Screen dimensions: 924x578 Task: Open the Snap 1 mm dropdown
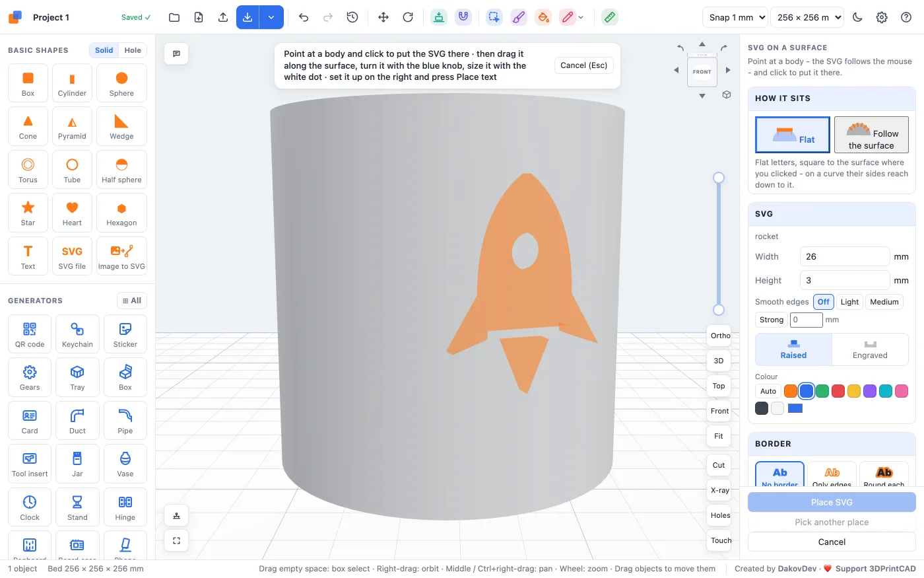click(x=735, y=17)
